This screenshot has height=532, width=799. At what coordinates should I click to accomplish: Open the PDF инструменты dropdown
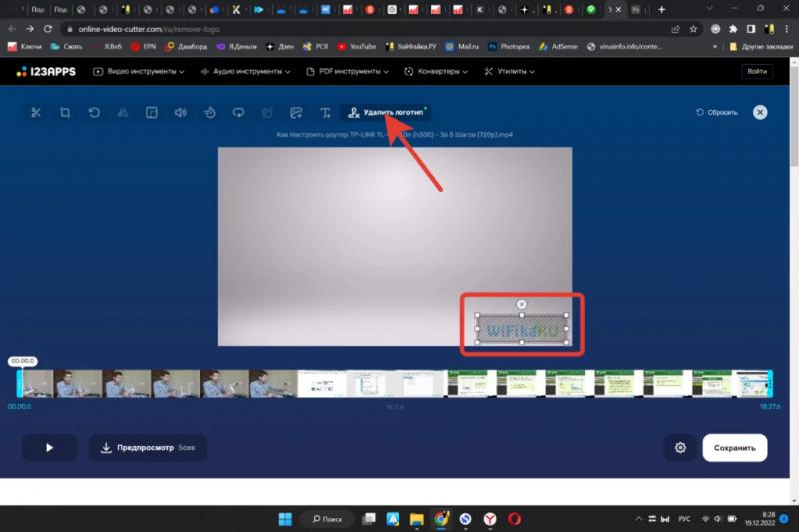click(348, 72)
